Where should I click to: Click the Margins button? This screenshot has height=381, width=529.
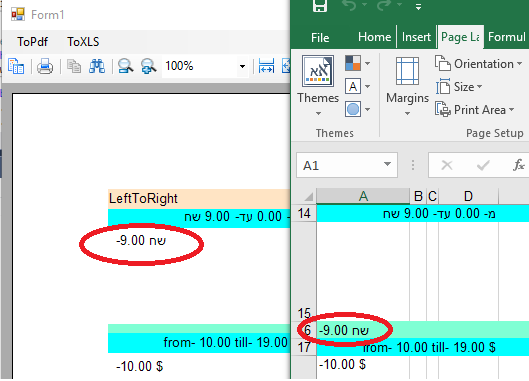pyautogui.click(x=407, y=86)
